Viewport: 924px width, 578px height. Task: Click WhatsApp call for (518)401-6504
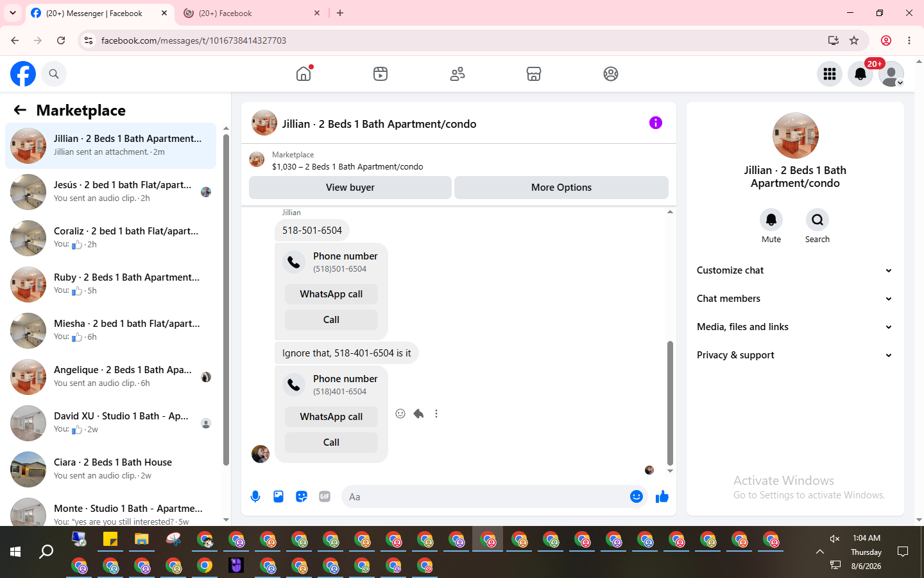click(x=331, y=417)
